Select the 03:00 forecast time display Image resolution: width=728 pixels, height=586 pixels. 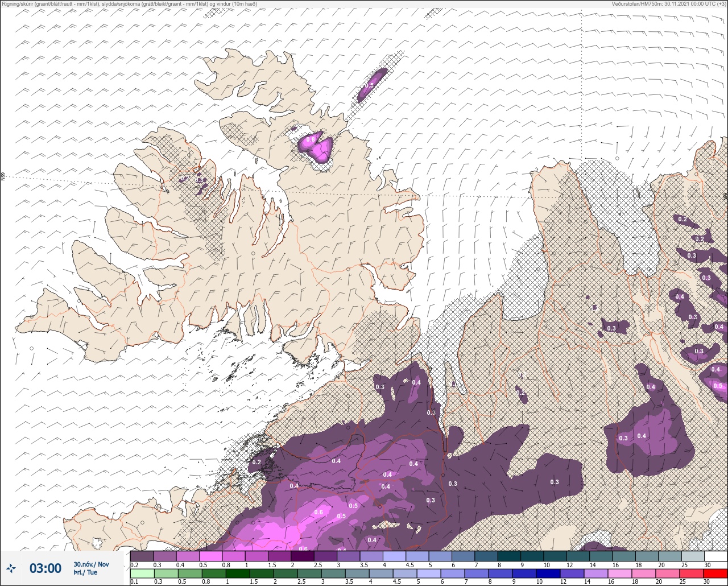click(45, 568)
